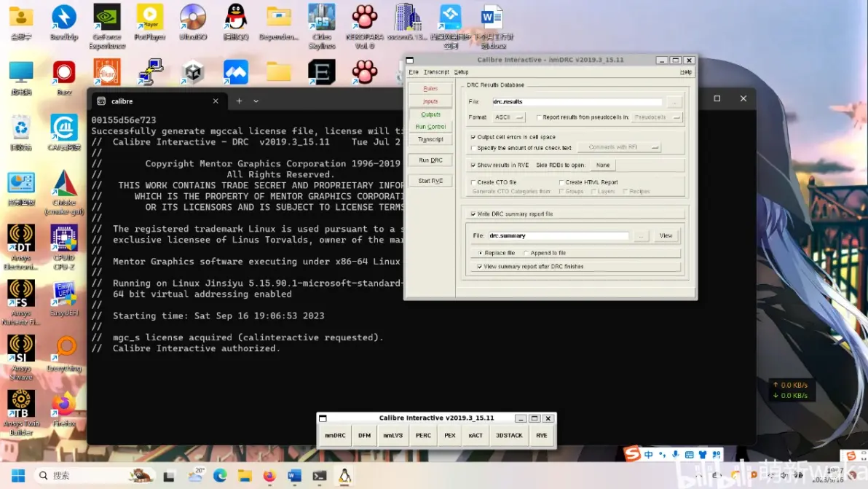Open the ASCII Format dropdown
868x489 pixels.
click(x=508, y=117)
